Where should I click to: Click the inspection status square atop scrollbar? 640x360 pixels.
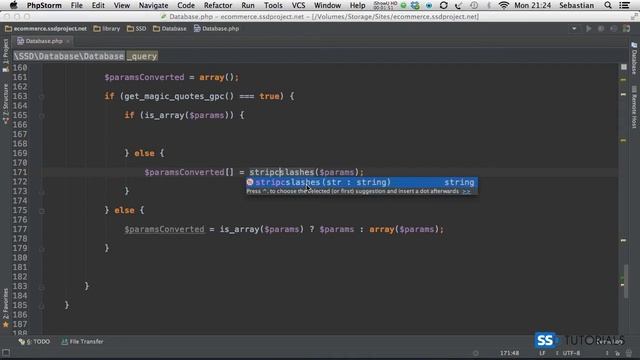tap(624, 67)
